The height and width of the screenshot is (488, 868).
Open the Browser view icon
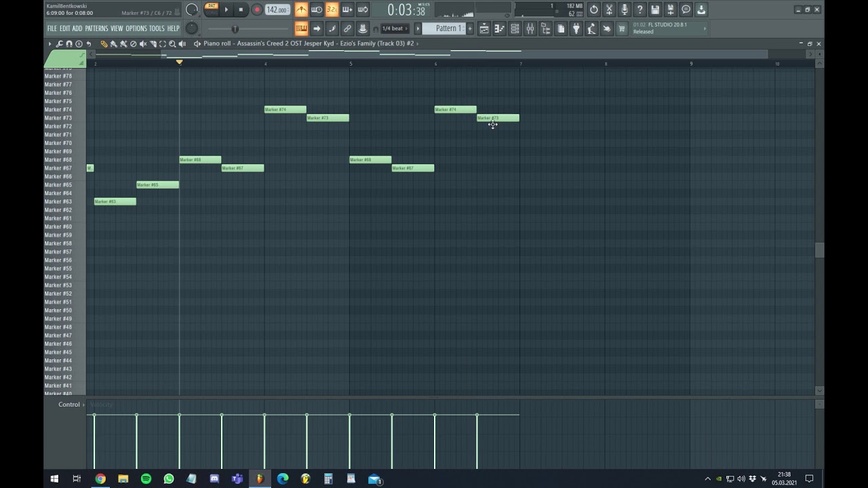[x=545, y=28]
